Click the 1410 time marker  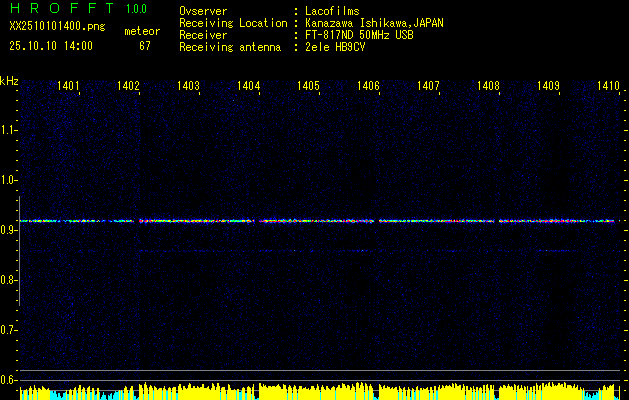pos(608,87)
